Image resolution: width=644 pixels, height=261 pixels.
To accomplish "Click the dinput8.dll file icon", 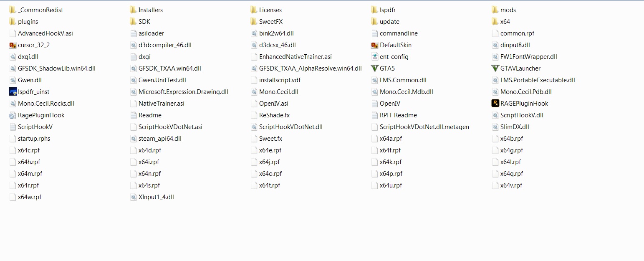I will click(495, 45).
